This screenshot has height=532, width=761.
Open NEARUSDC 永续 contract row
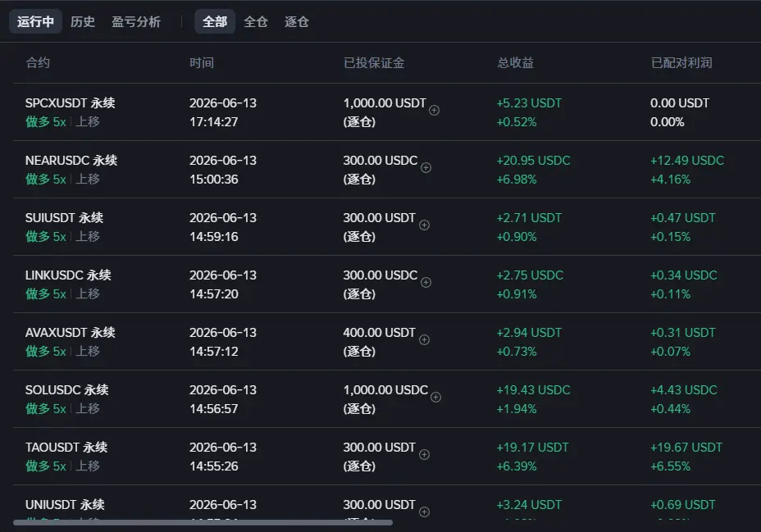click(71, 161)
